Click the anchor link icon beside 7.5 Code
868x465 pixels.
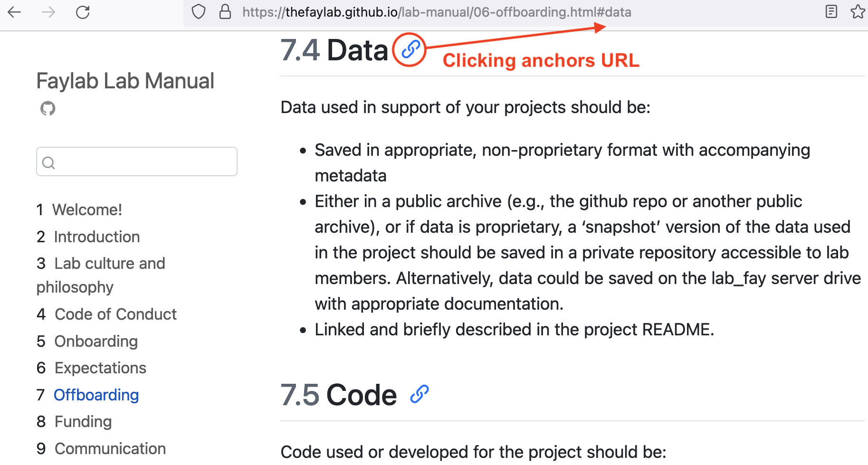click(x=420, y=393)
